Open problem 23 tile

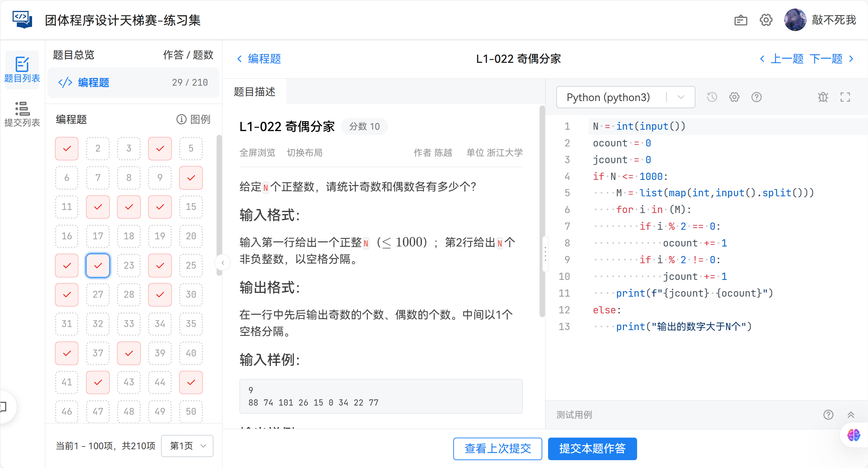[129, 265]
